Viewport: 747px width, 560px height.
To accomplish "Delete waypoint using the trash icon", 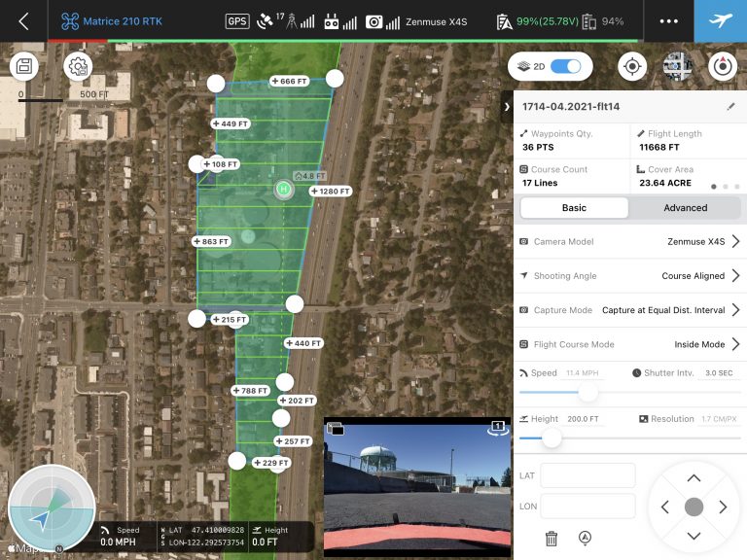I will point(551,538).
